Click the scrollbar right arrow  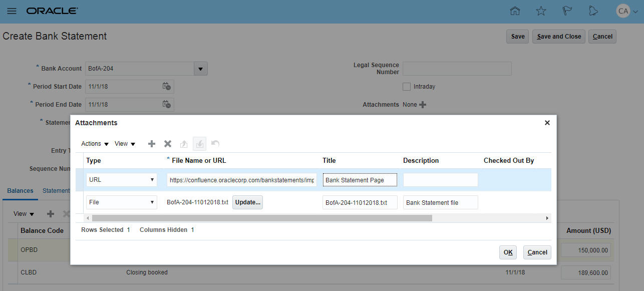pos(547,218)
